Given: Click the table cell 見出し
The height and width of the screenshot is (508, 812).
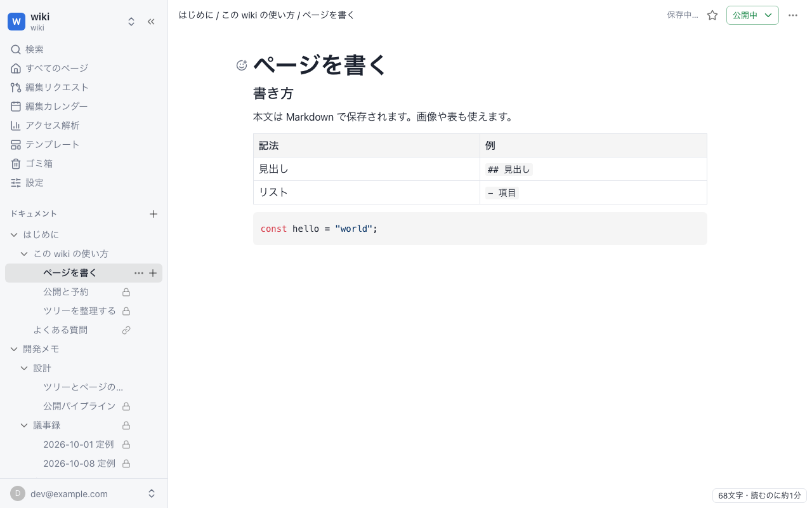Looking at the screenshot, I should click(x=367, y=169).
